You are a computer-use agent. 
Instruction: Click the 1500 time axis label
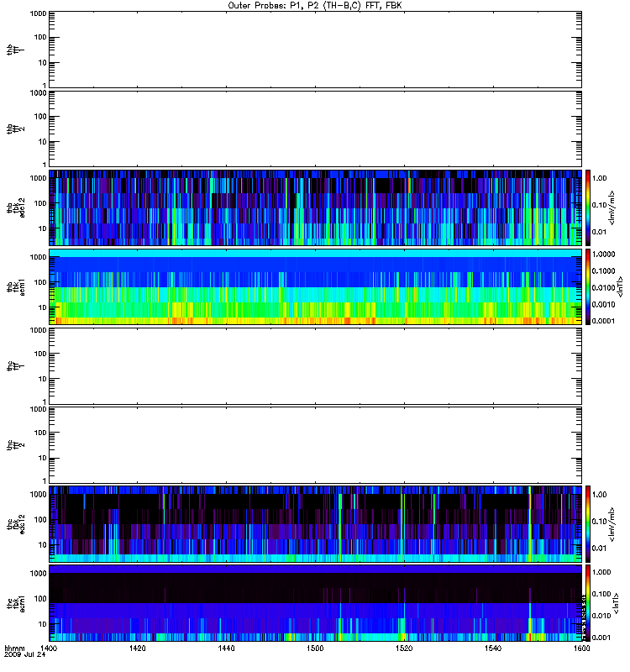315,648
